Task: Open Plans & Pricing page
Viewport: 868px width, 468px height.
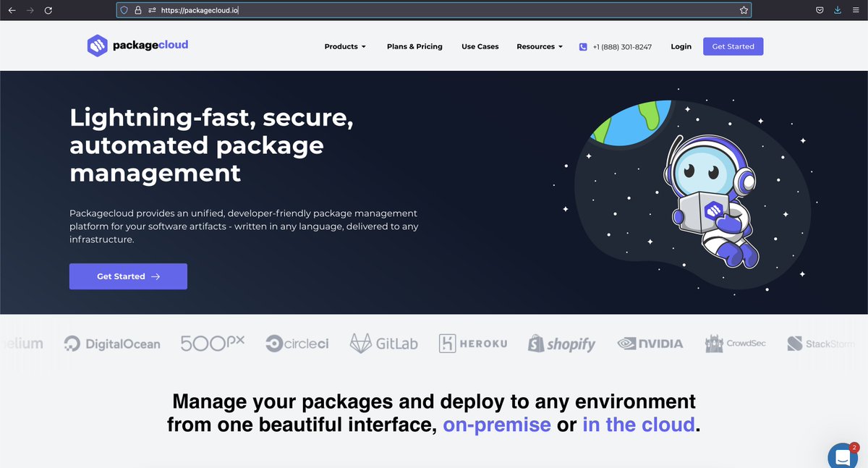Action: click(414, 46)
